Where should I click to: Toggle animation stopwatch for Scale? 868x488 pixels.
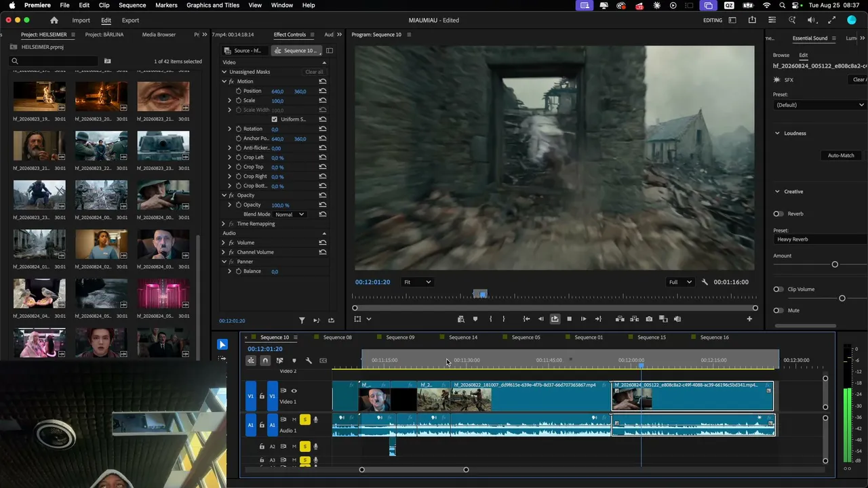point(239,100)
